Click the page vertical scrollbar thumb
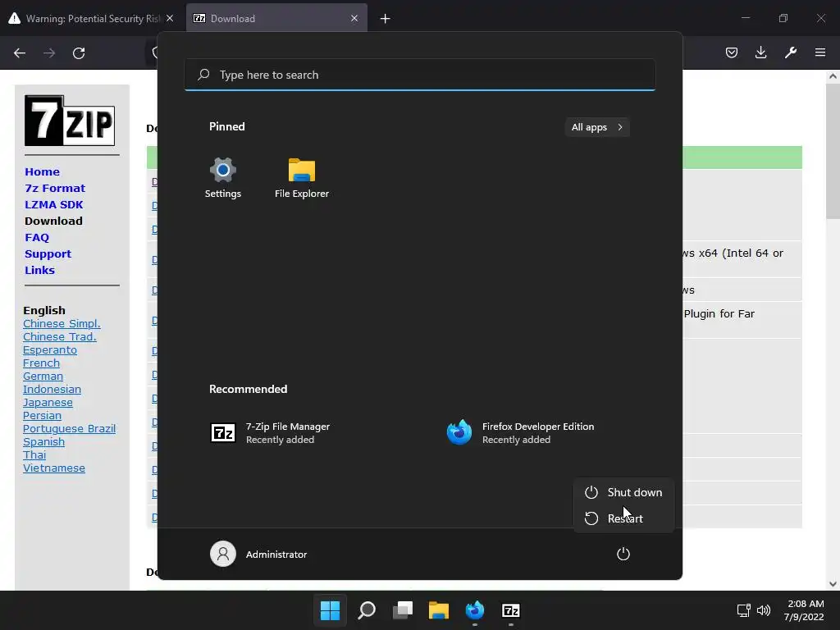The height and width of the screenshot is (630, 840). pyautogui.click(x=833, y=151)
